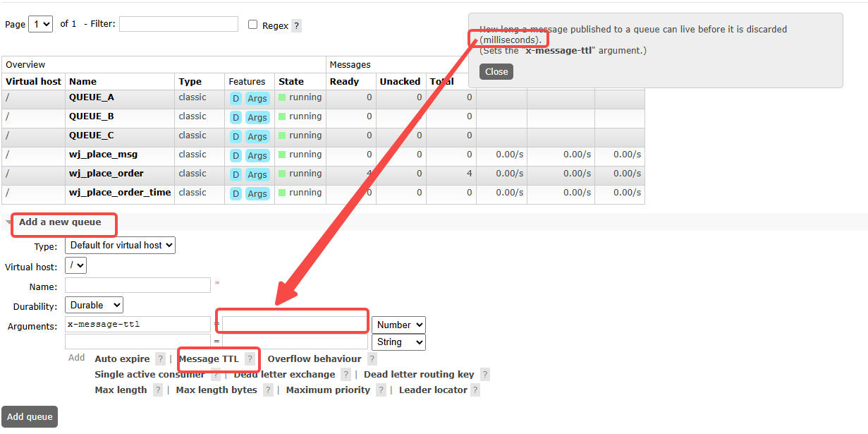Open the QUEUE_C queue link

coord(91,135)
